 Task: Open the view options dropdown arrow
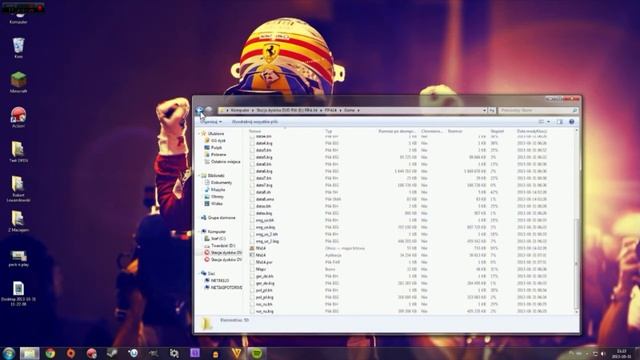click(x=548, y=122)
